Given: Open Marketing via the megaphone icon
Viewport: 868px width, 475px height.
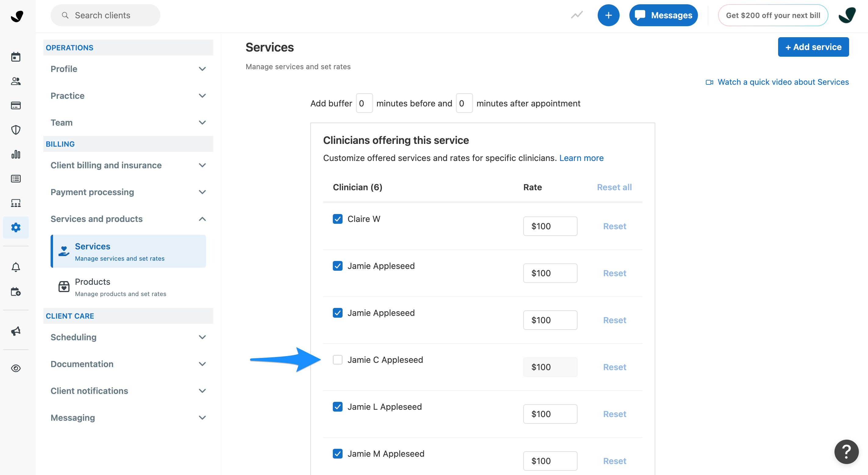Looking at the screenshot, I should [x=16, y=331].
